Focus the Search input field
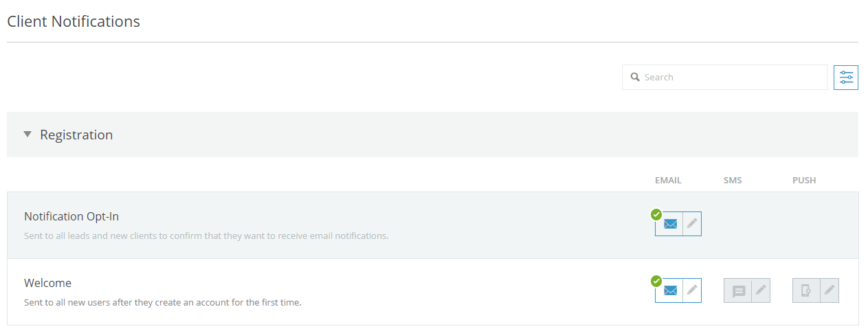 [x=725, y=78]
